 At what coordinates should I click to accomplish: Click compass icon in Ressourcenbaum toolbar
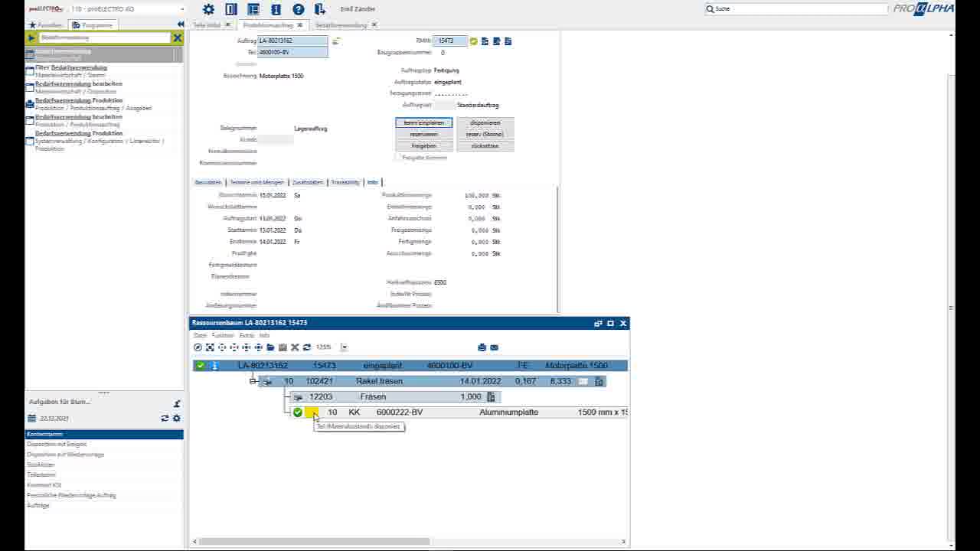[x=198, y=347]
